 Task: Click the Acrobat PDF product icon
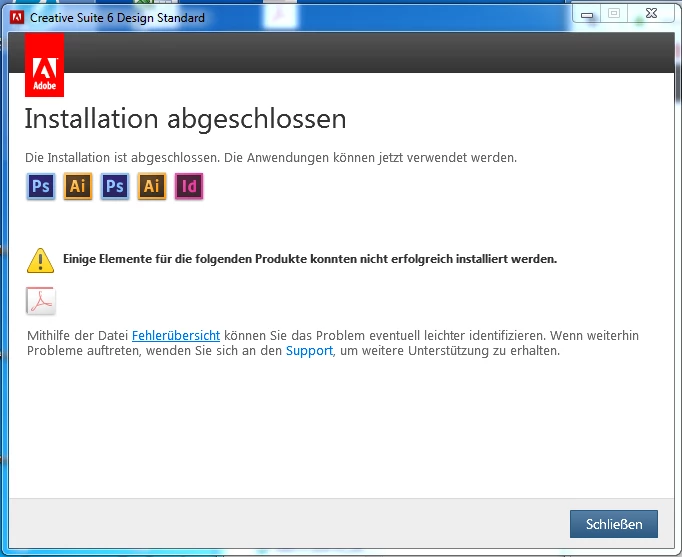[41, 300]
